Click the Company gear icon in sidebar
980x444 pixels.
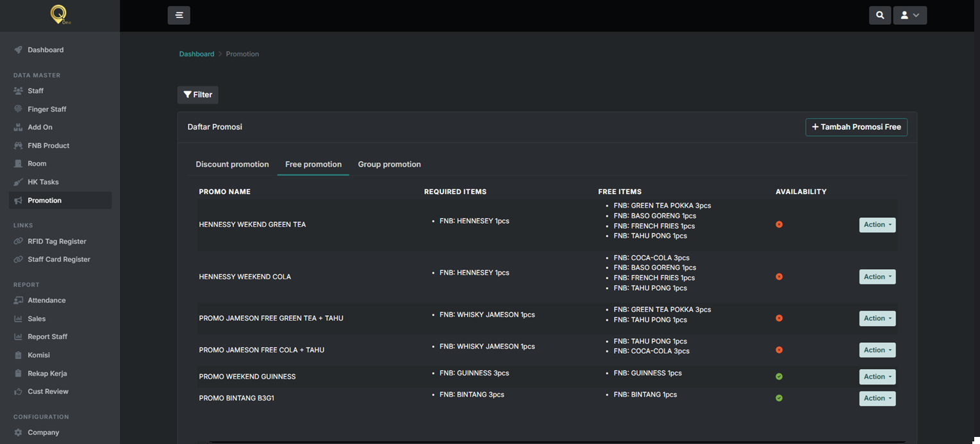point(18,432)
